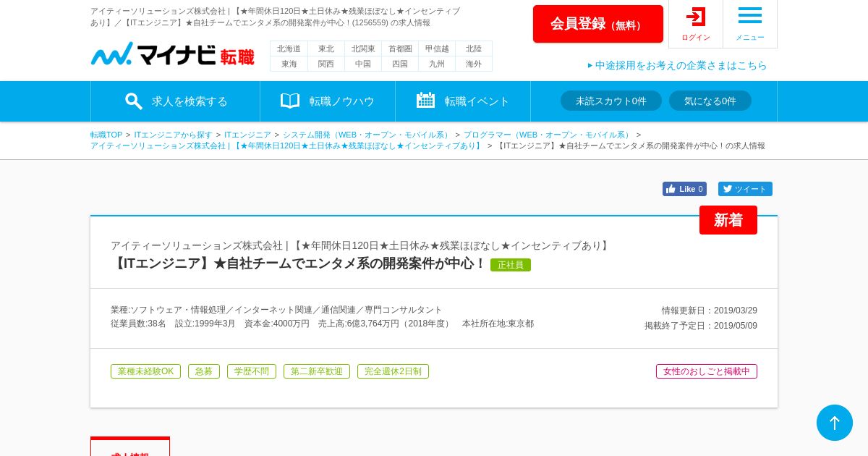This screenshot has width=868, height=456.
Task: Select 北陸 region
Action: [474, 48]
